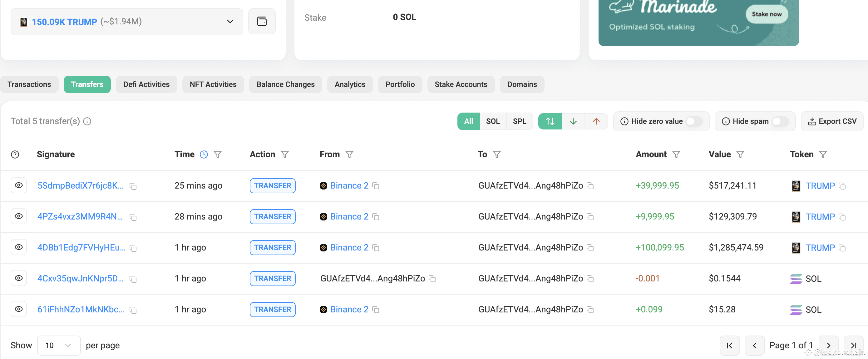Click info icon next to Total 5 transfers
The width and height of the screenshot is (868, 359).
pos(87,121)
